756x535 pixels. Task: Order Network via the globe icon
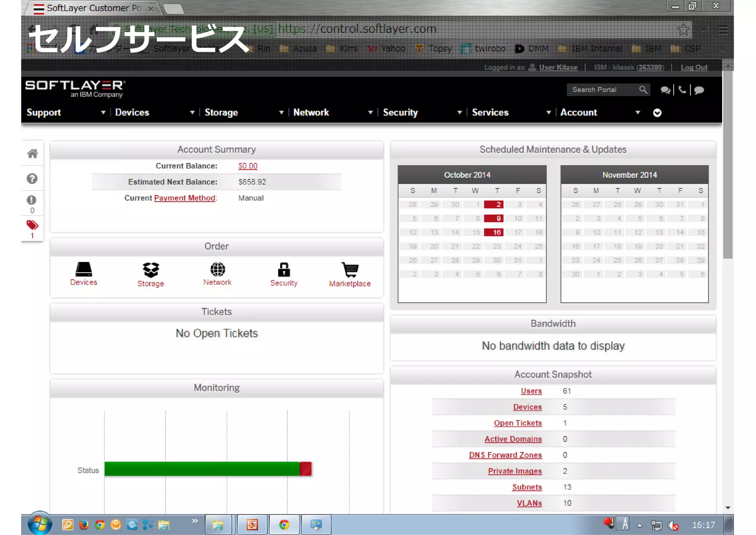coord(217,269)
